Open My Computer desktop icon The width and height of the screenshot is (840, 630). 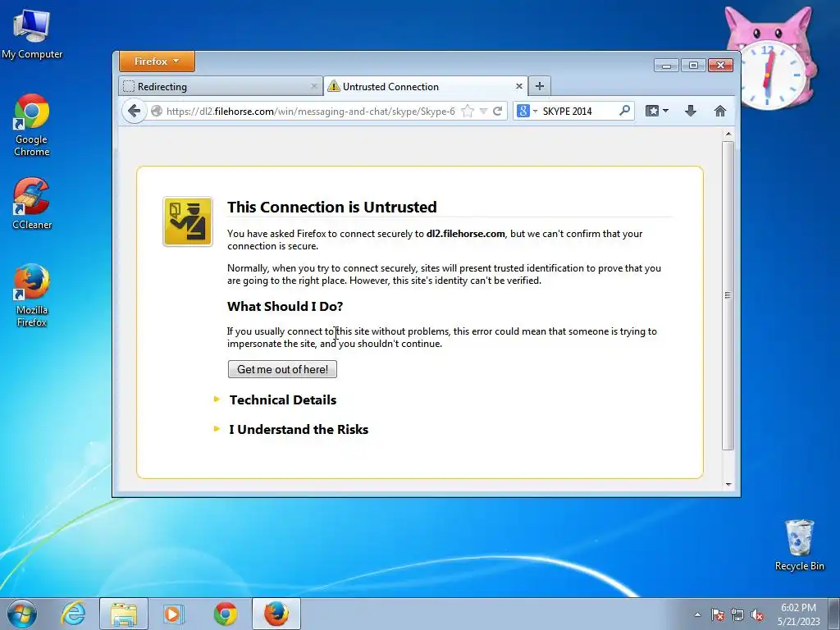(x=32, y=34)
